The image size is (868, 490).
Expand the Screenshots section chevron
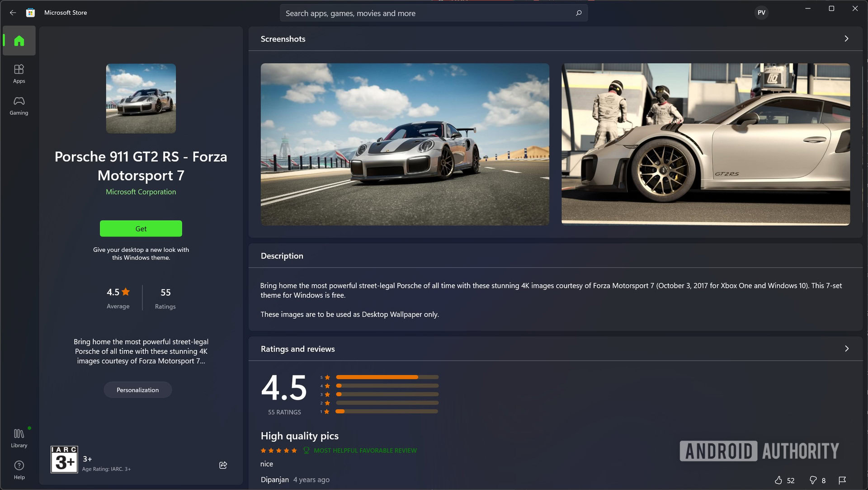click(x=846, y=39)
